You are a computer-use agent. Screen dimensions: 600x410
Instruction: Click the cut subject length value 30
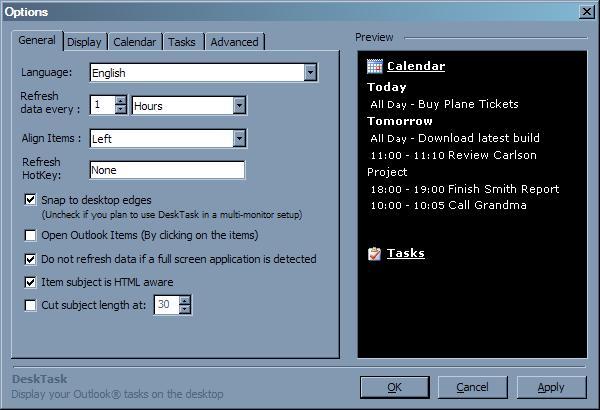(x=166, y=304)
